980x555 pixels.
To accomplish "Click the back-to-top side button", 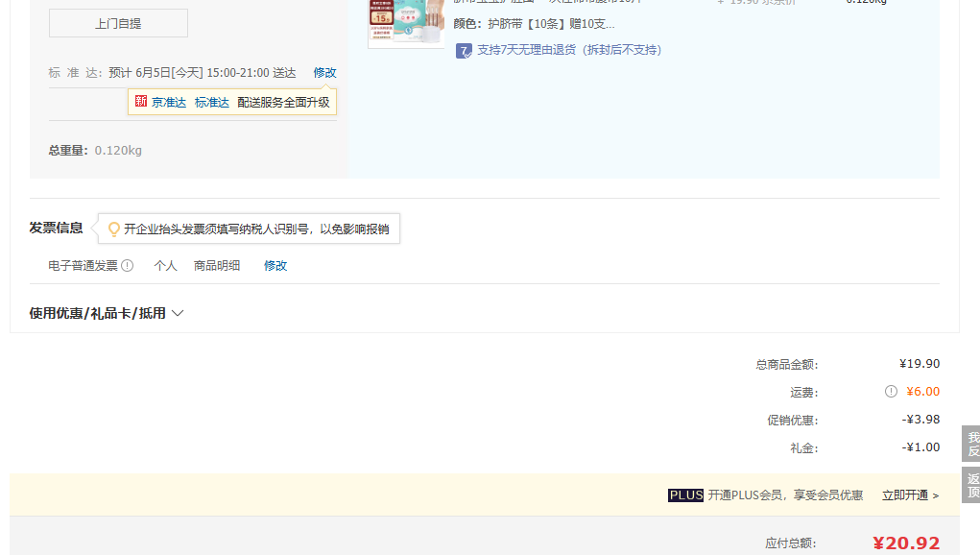I will coord(970,485).
